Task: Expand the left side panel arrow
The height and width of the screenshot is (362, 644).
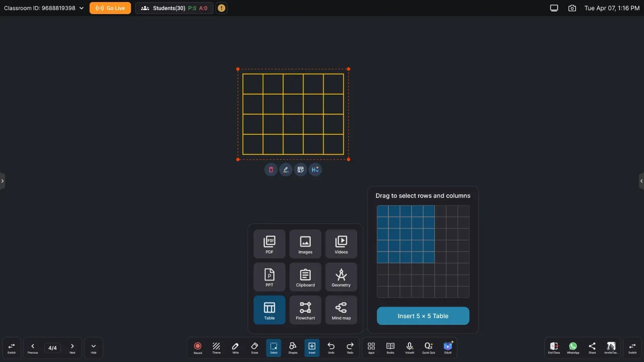Action: tap(2, 181)
